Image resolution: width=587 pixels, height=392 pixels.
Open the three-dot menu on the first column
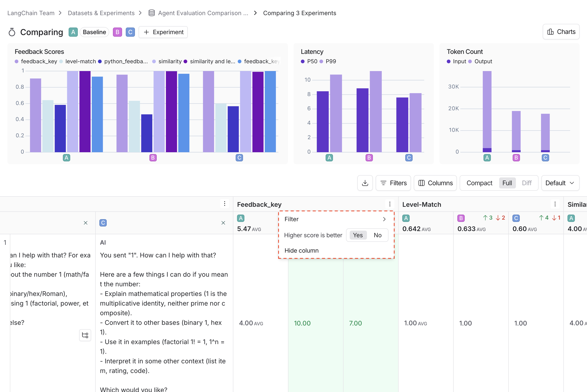pos(224,204)
